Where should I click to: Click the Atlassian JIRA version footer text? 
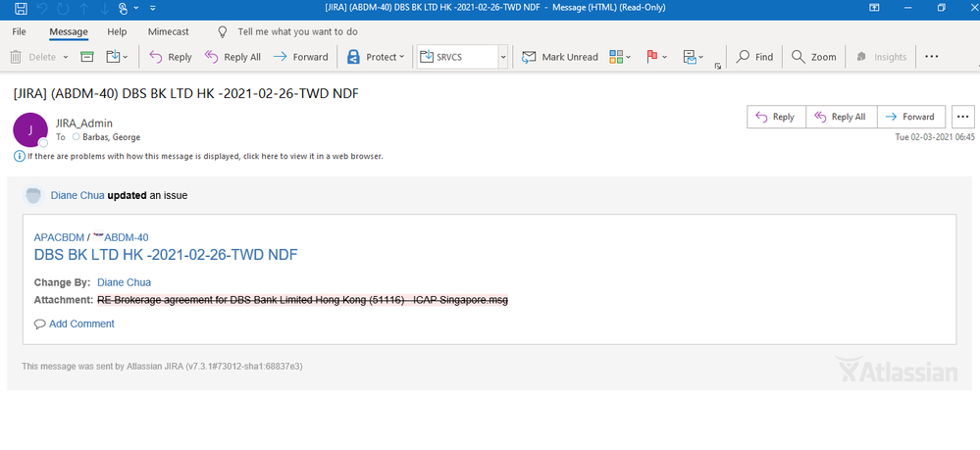point(162,367)
